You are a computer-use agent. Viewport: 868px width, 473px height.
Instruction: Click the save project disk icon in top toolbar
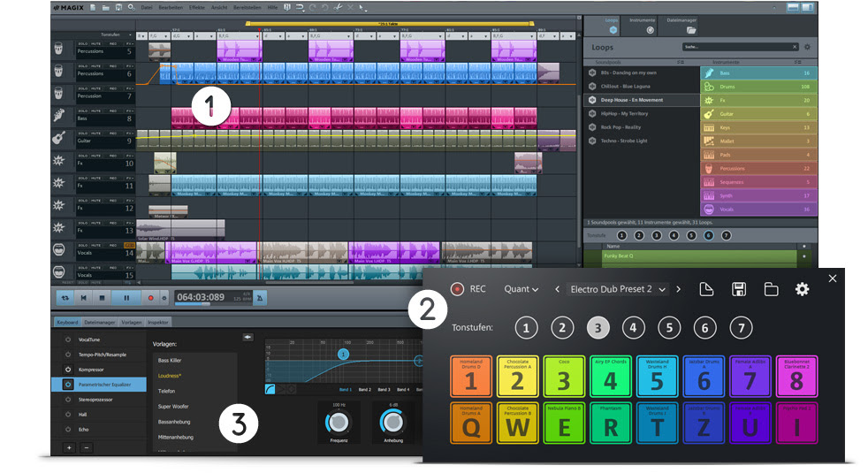pyautogui.click(x=118, y=8)
